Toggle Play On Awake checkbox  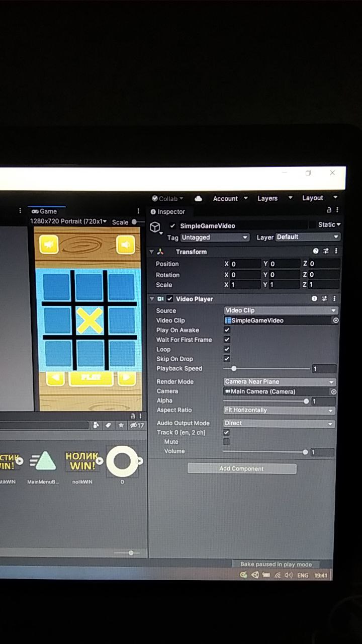point(227,330)
